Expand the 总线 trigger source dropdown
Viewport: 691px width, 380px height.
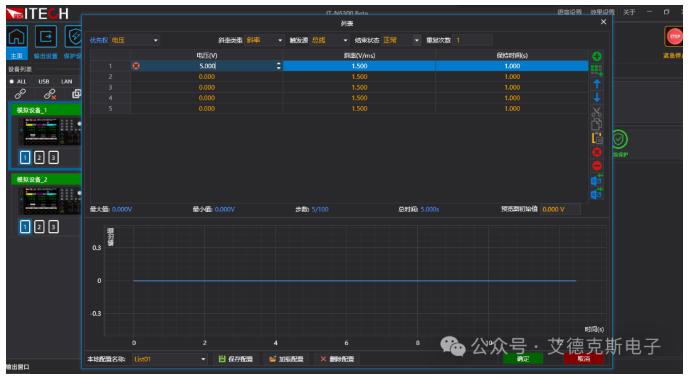[329, 40]
